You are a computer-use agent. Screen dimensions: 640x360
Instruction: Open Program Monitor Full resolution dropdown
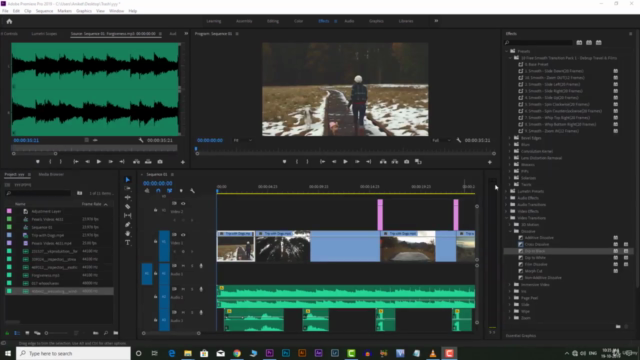(441, 140)
